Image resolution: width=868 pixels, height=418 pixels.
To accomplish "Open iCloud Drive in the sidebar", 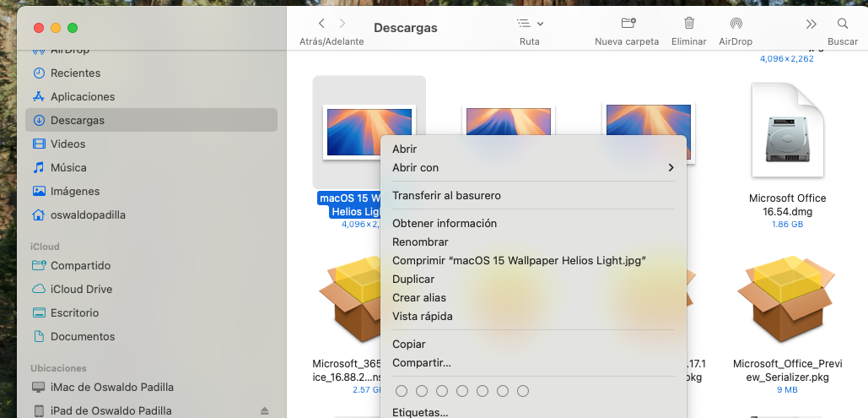I will tap(151, 289).
